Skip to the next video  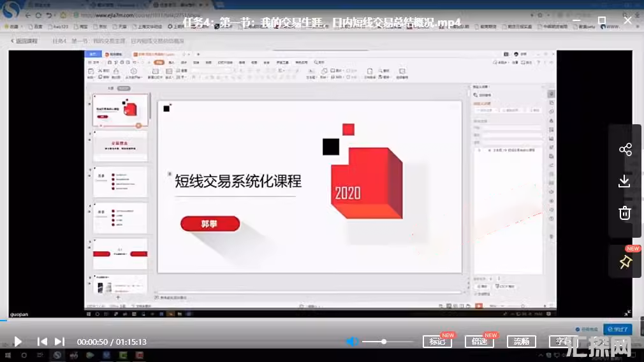[59, 342]
